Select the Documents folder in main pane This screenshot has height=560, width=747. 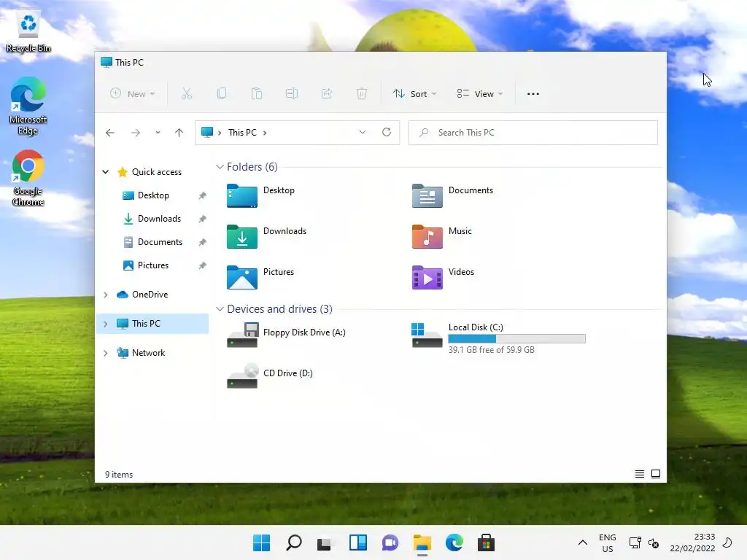click(452, 195)
